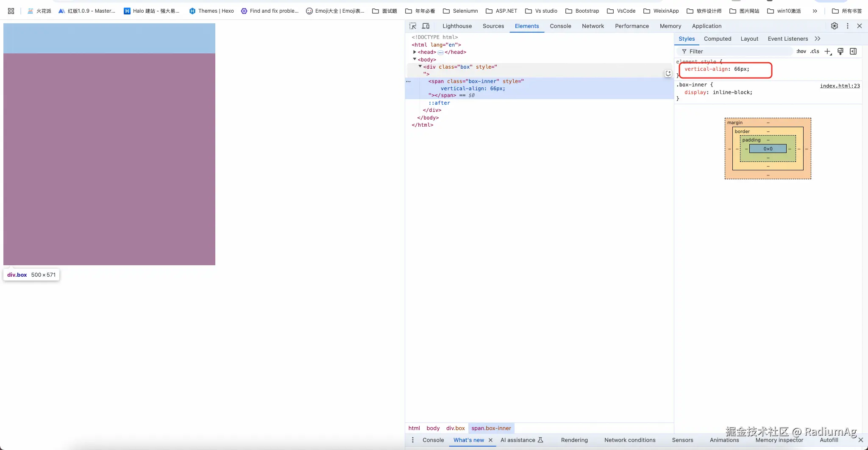Select html in the breadcrumb trail

(x=414, y=428)
